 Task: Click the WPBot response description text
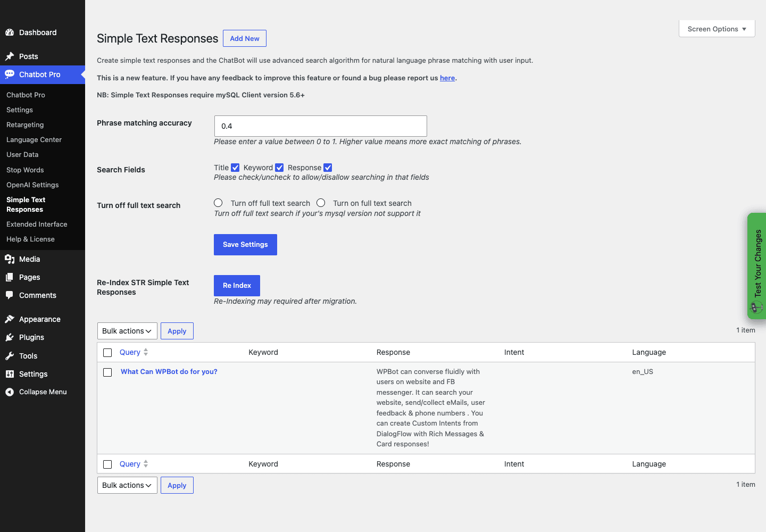430,408
